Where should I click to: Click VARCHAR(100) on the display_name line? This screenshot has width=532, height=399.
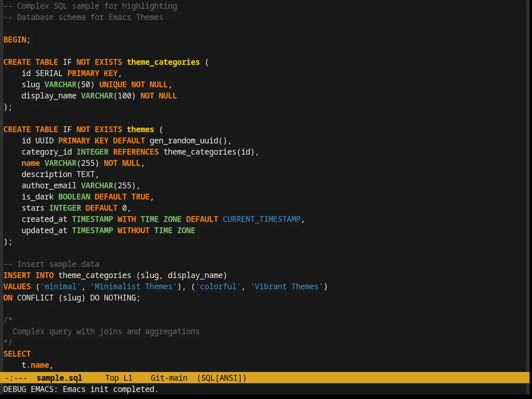108,96
